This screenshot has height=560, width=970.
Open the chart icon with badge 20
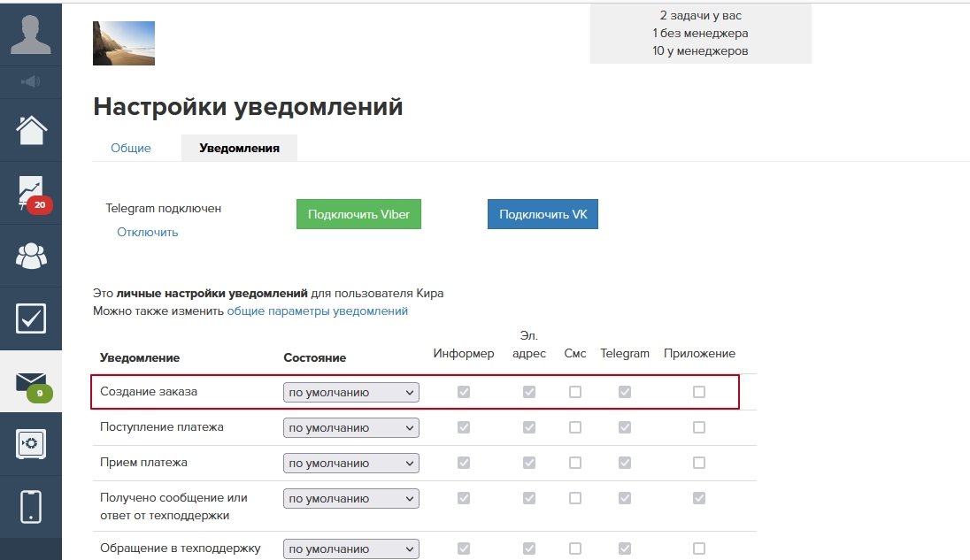point(31,193)
